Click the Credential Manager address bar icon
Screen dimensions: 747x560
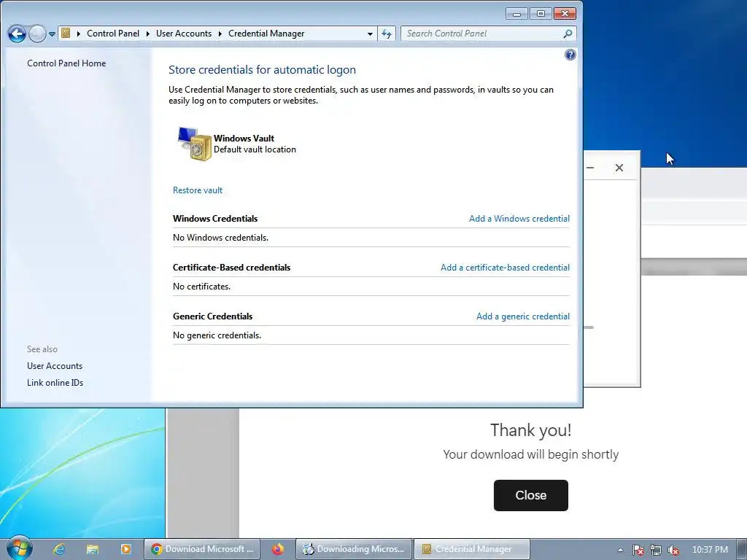66,34
